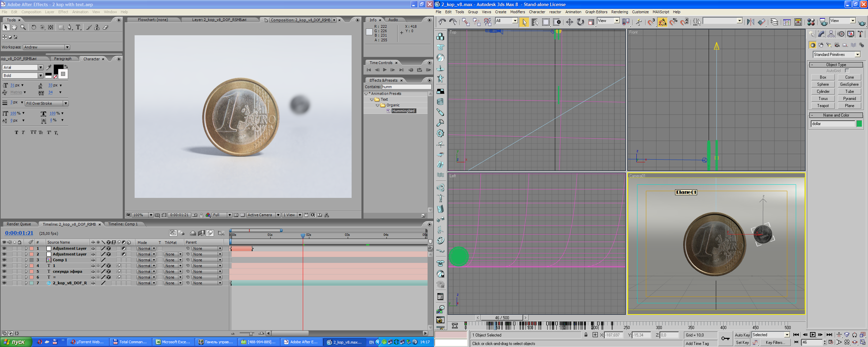
Task: Open the Workspace Andrew dropdown
Action: coord(46,47)
